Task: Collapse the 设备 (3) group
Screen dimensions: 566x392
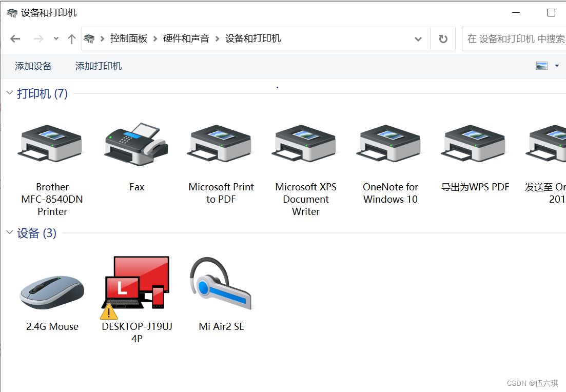Action: [10, 232]
